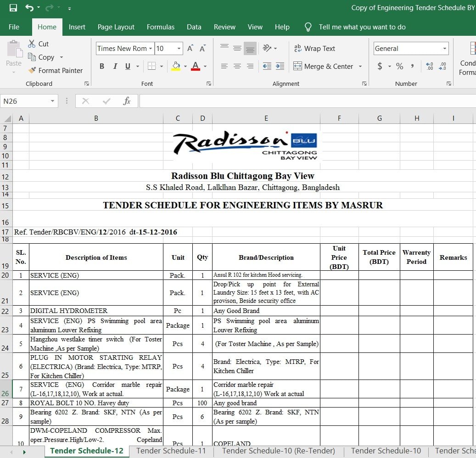This screenshot has width=476, height=458.
Task: Select the Format Painter tool
Action: coord(55,70)
